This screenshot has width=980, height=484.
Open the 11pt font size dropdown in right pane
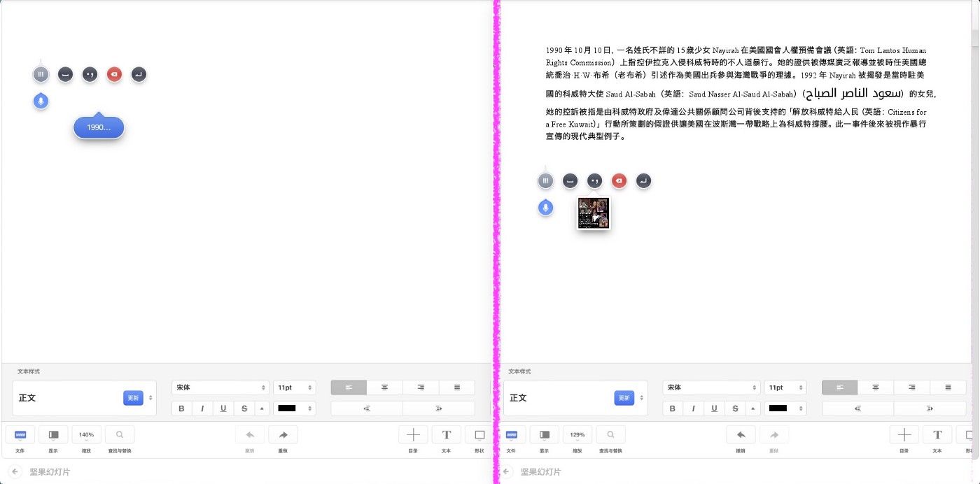click(785, 387)
